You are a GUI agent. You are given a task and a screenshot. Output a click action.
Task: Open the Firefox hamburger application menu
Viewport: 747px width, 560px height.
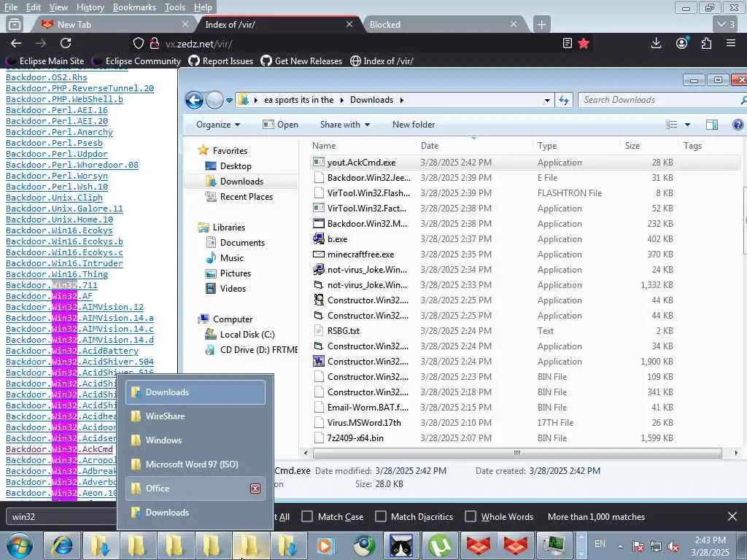[x=731, y=43]
